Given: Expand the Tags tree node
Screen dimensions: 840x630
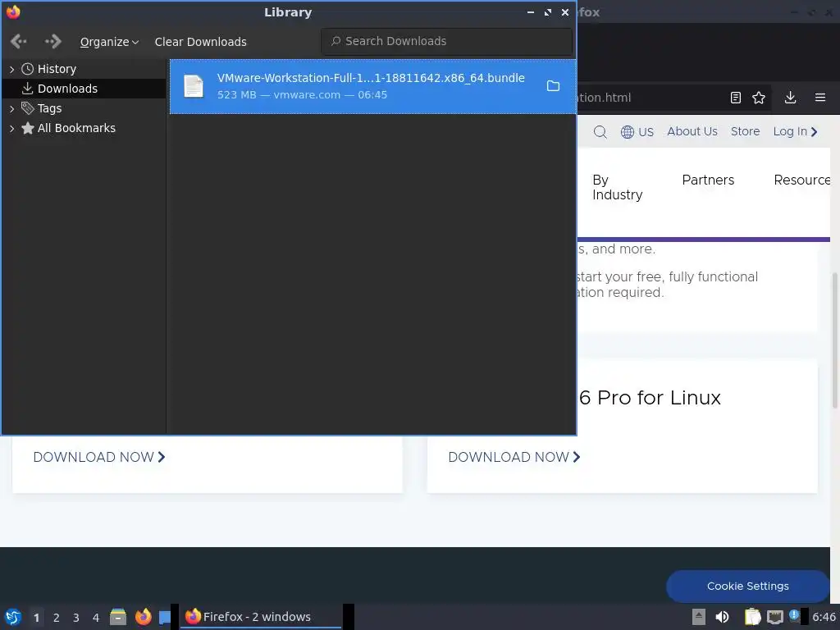Looking at the screenshot, I should click(x=11, y=108).
